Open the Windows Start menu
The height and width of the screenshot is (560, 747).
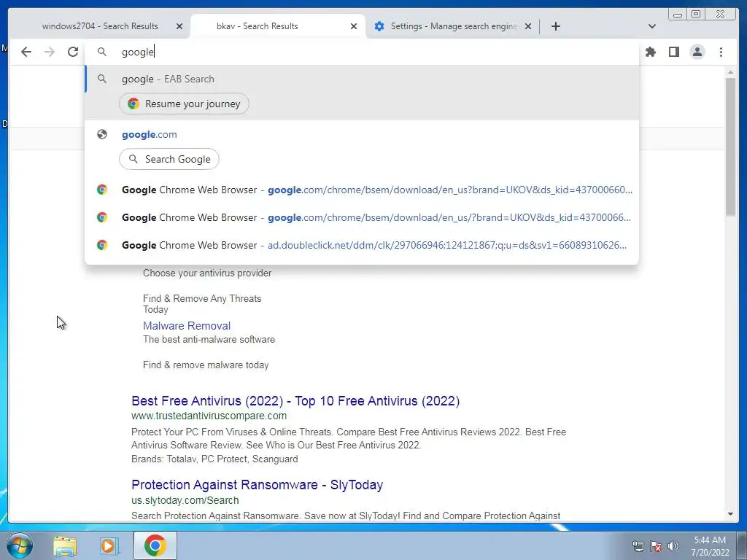pyautogui.click(x=19, y=545)
